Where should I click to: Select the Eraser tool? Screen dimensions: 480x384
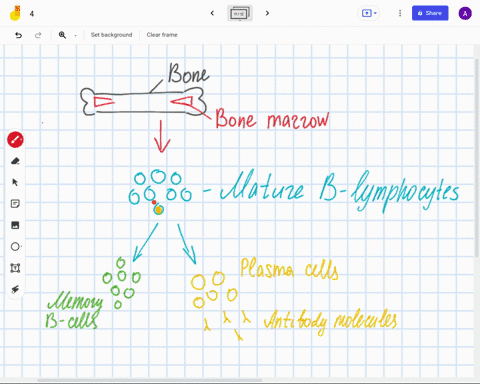(x=15, y=161)
